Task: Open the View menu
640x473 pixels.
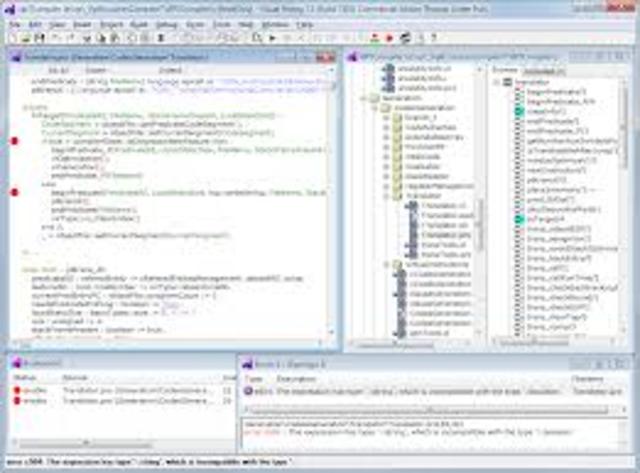Action: click(57, 25)
